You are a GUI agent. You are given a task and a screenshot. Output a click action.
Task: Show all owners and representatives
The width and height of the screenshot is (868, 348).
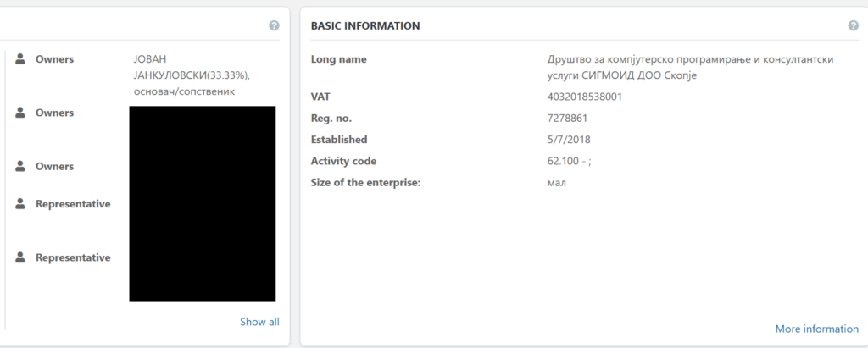[x=259, y=322]
